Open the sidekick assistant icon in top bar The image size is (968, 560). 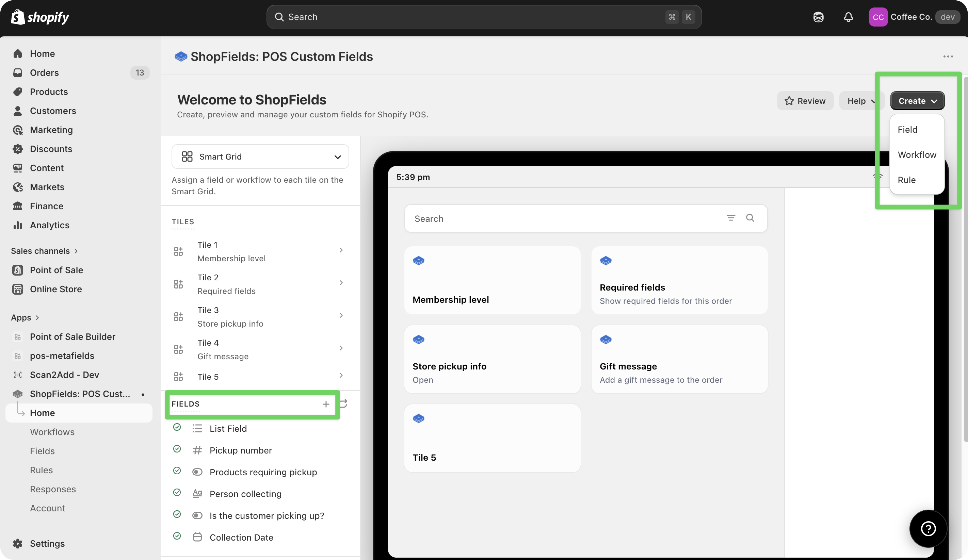click(x=818, y=17)
